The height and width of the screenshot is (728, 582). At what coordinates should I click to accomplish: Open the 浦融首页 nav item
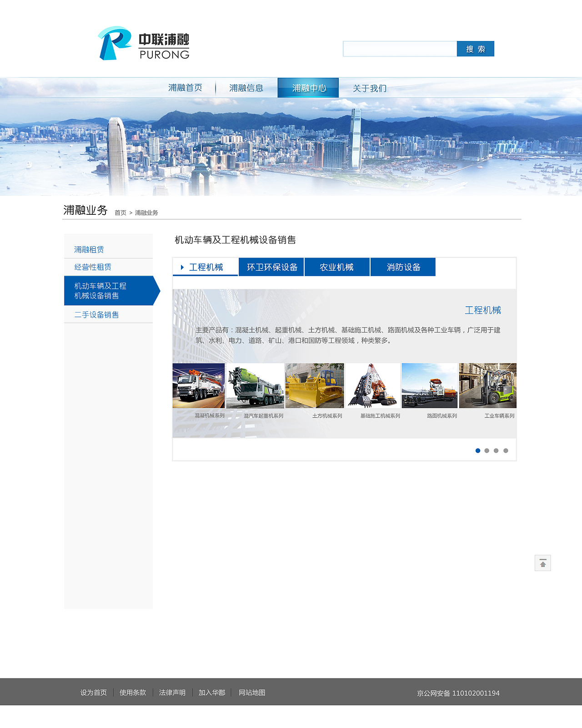(185, 88)
